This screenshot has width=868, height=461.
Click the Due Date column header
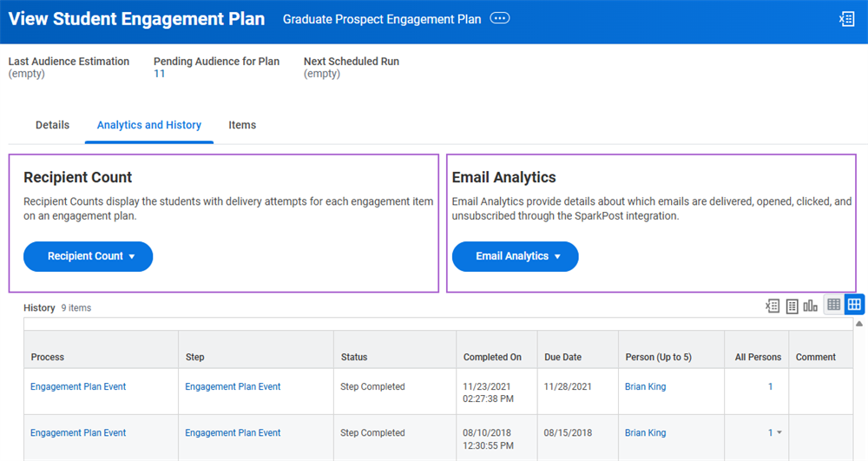578,350
